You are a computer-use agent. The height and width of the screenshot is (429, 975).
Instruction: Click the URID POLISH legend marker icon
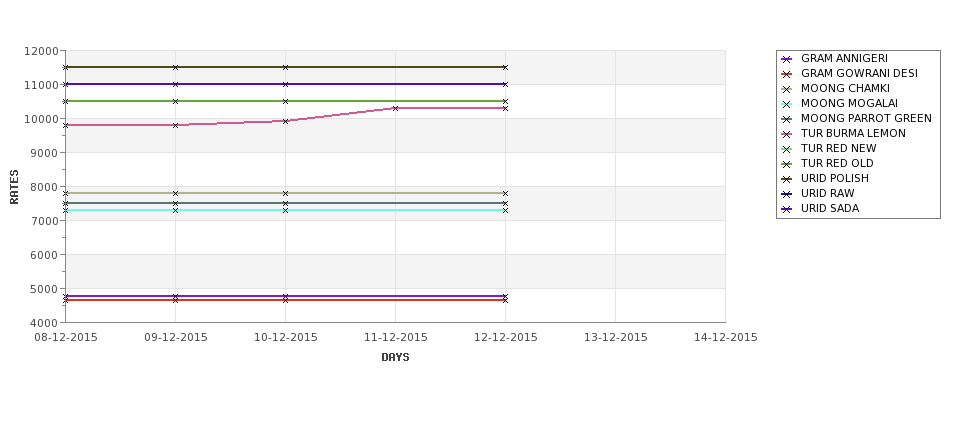click(x=787, y=179)
